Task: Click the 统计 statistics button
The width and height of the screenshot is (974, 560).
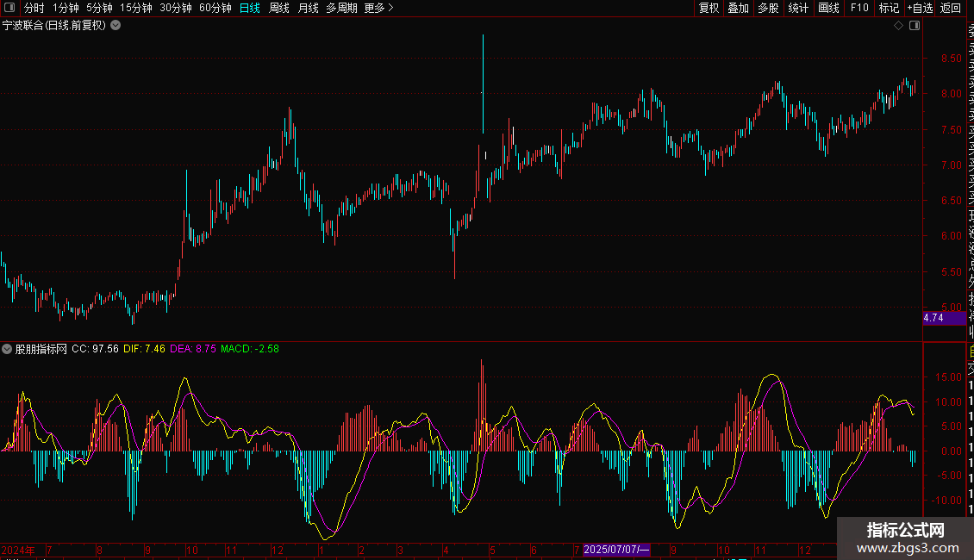Action: click(798, 8)
